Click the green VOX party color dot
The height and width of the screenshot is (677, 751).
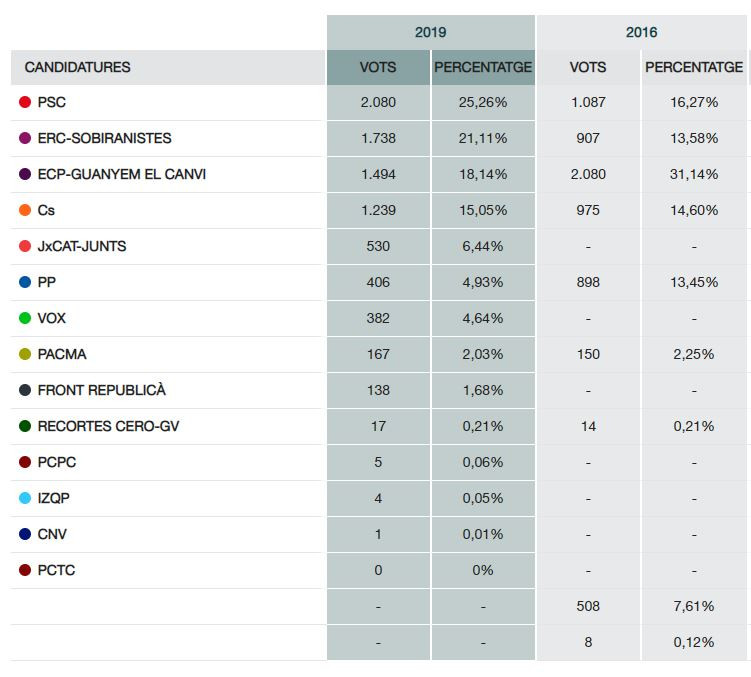point(25,318)
